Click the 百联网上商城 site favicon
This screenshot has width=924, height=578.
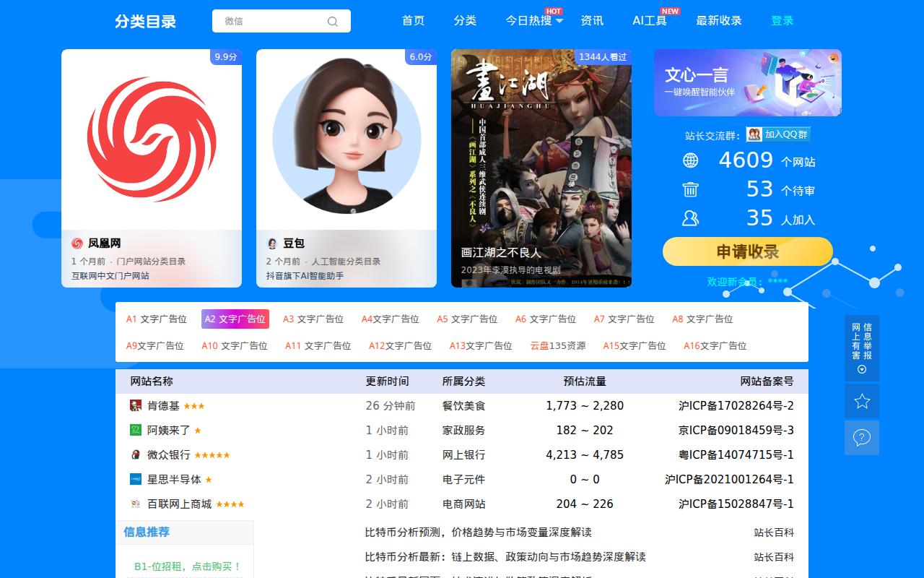pyautogui.click(x=136, y=504)
